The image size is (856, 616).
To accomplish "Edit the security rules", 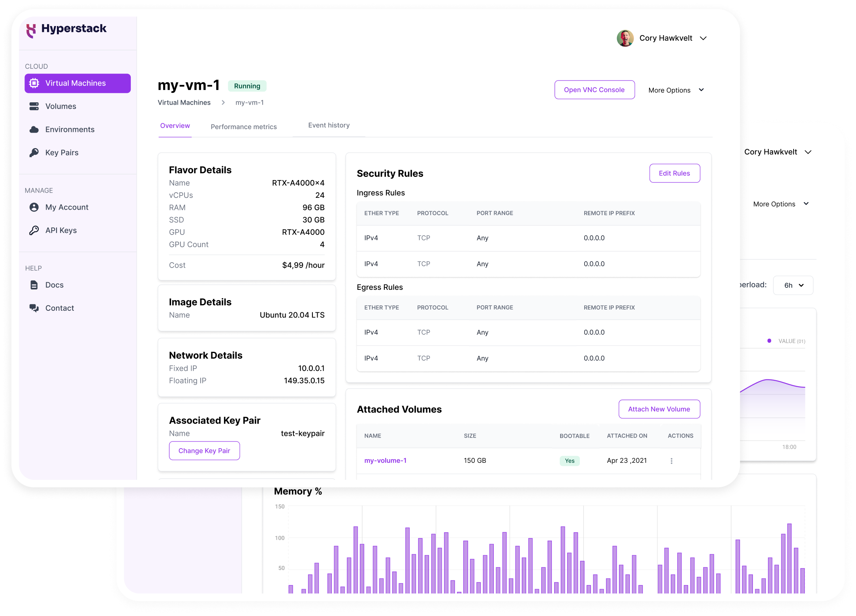I will [x=674, y=173].
